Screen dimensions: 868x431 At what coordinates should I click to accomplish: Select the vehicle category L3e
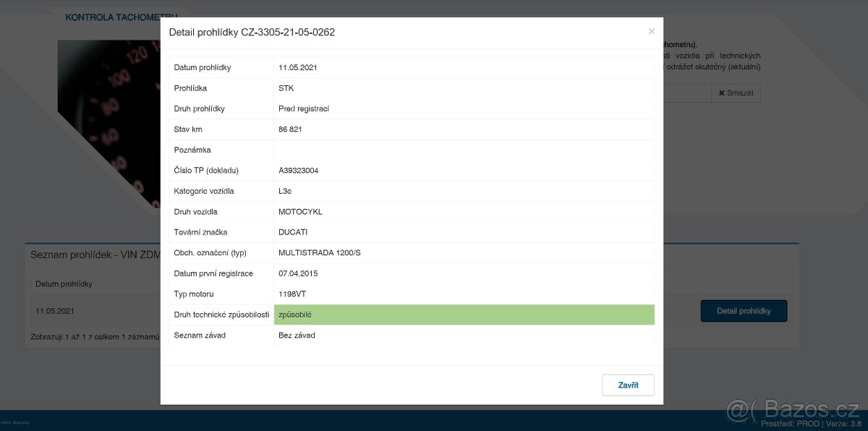(286, 191)
